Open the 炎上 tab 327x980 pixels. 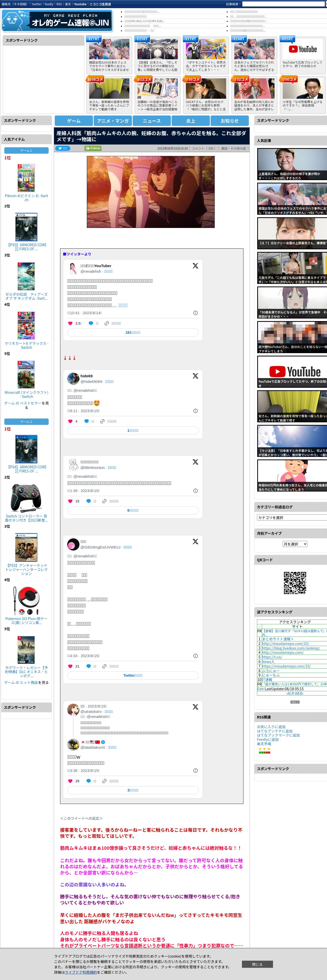pyautogui.click(x=191, y=121)
